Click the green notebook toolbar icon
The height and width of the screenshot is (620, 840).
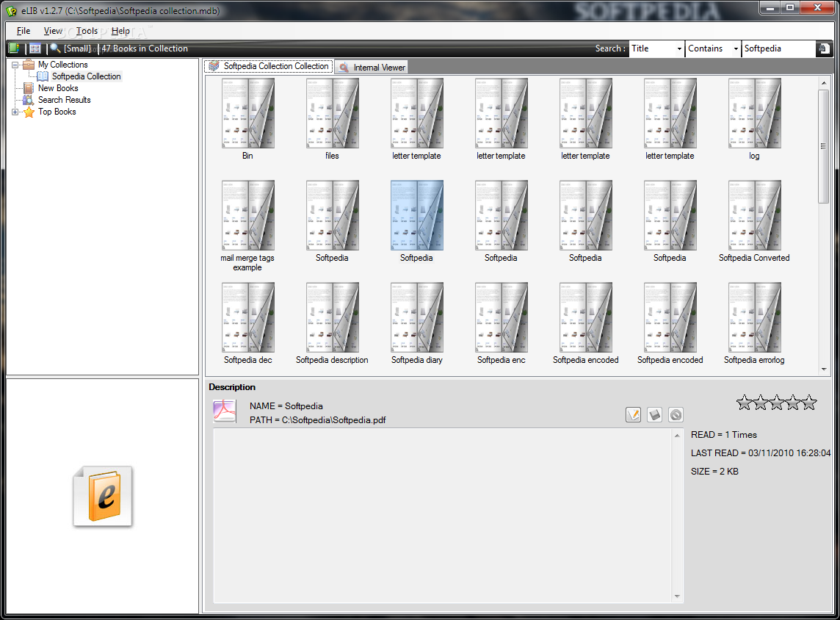tap(14, 48)
